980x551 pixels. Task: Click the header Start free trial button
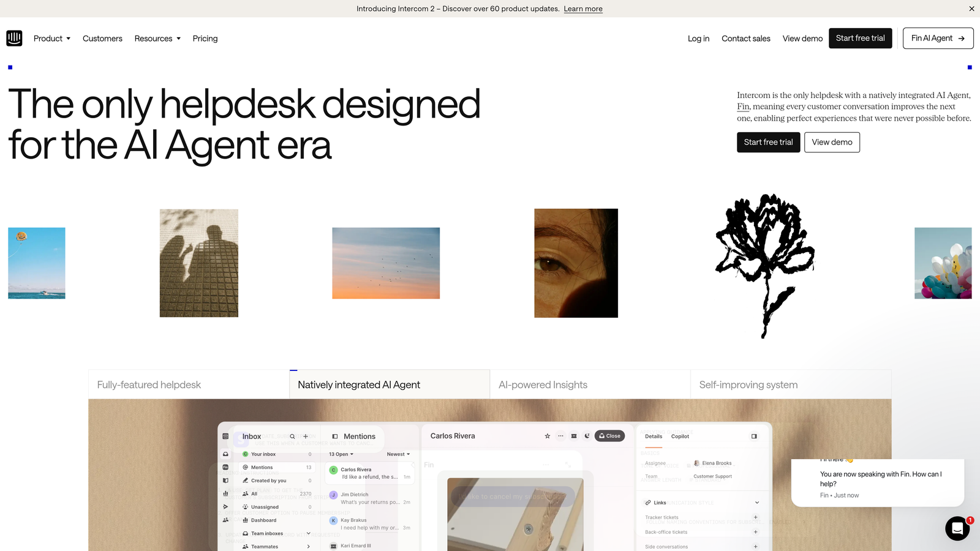tap(861, 38)
